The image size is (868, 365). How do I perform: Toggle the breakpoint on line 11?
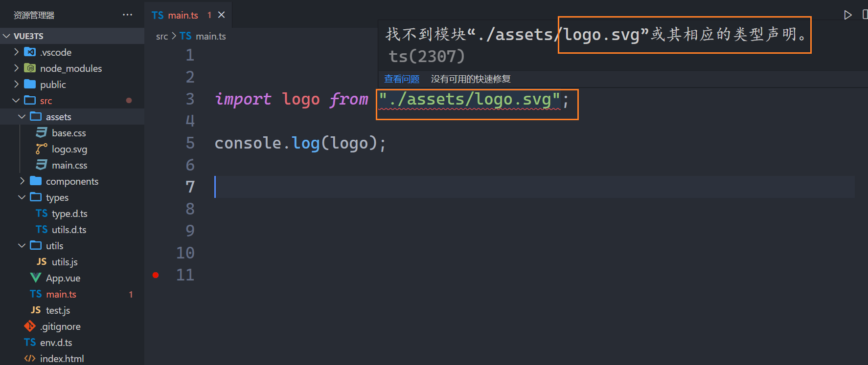pos(156,275)
